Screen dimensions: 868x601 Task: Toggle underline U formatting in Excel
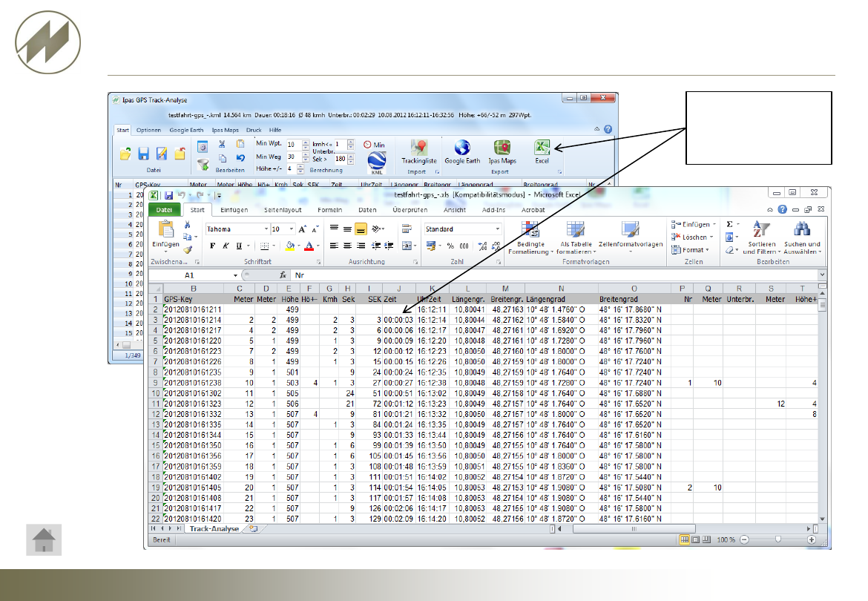point(239,246)
